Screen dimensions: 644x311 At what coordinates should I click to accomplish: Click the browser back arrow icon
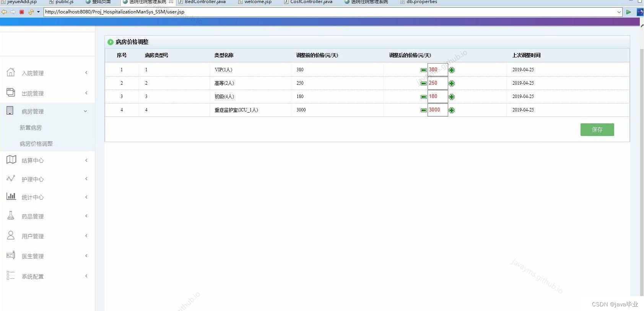(4, 12)
